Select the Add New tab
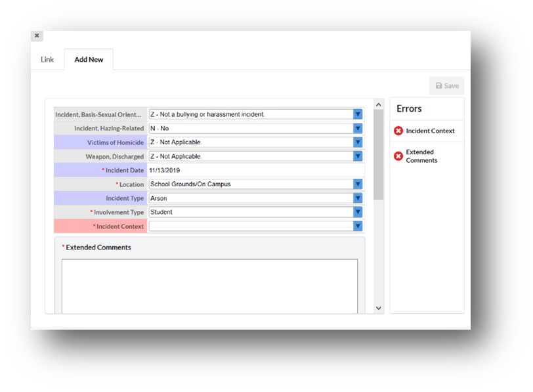This screenshot has height=392, width=533. [x=89, y=60]
